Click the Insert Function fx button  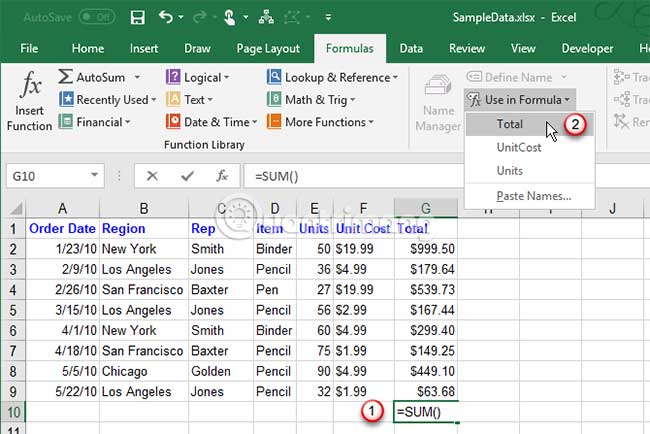(x=29, y=101)
